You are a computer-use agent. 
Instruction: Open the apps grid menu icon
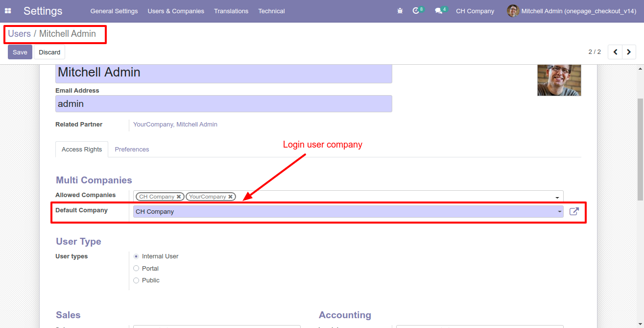(8, 11)
